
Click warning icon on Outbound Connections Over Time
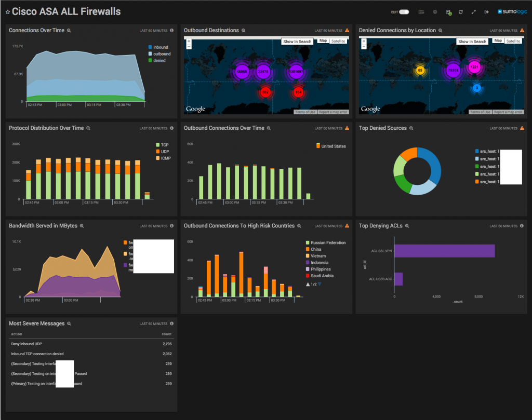click(347, 128)
